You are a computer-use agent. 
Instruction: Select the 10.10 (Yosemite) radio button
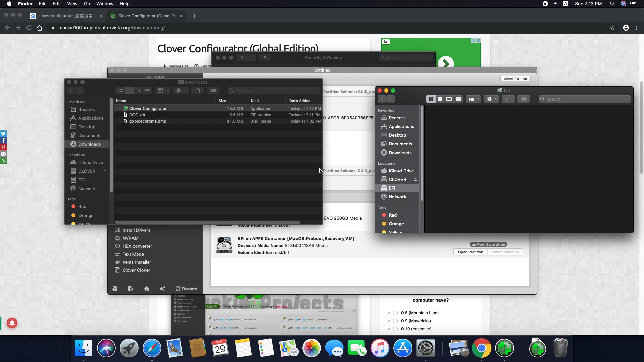395,329
